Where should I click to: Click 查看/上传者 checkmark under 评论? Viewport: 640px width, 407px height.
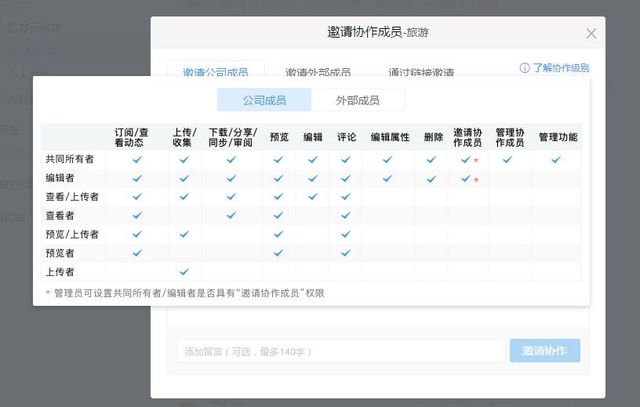(x=346, y=197)
